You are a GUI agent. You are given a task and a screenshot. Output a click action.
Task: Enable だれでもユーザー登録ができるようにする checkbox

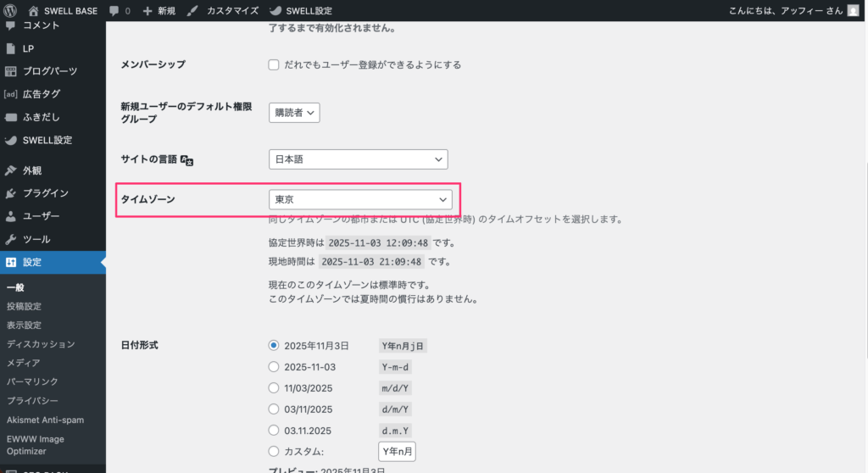point(274,64)
